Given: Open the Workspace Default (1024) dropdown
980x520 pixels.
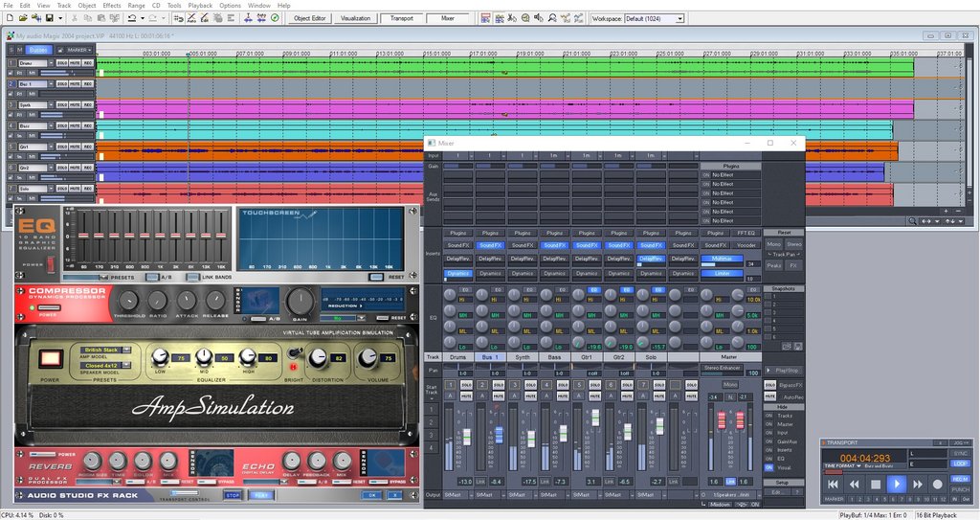Looking at the screenshot, I should tap(680, 19).
